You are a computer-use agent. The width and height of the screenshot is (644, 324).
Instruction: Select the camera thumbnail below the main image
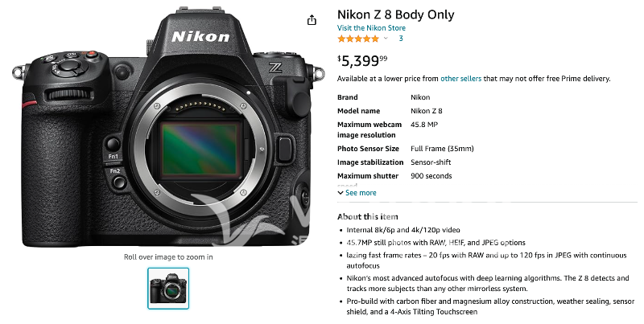click(168, 288)
